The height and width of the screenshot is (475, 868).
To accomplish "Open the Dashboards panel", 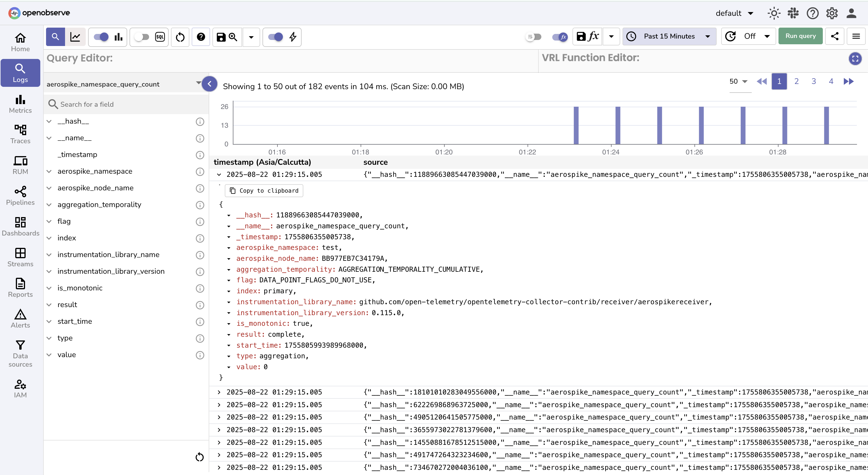I will pos(20,225).
